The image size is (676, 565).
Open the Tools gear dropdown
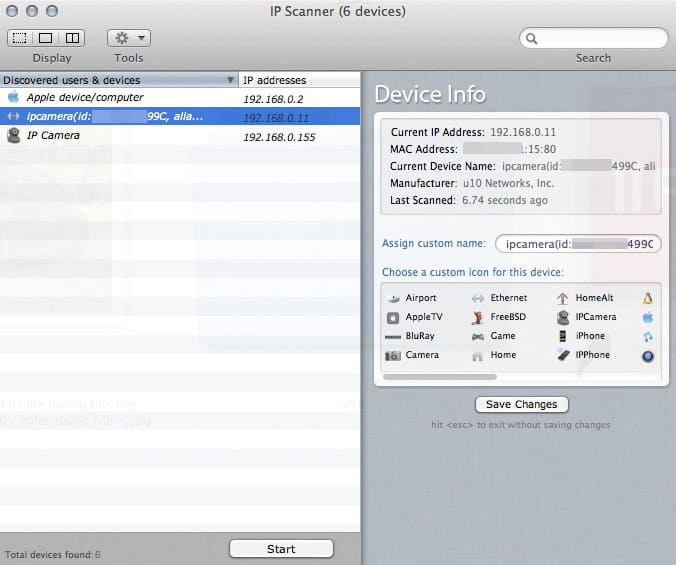click(x=129, y=38)
